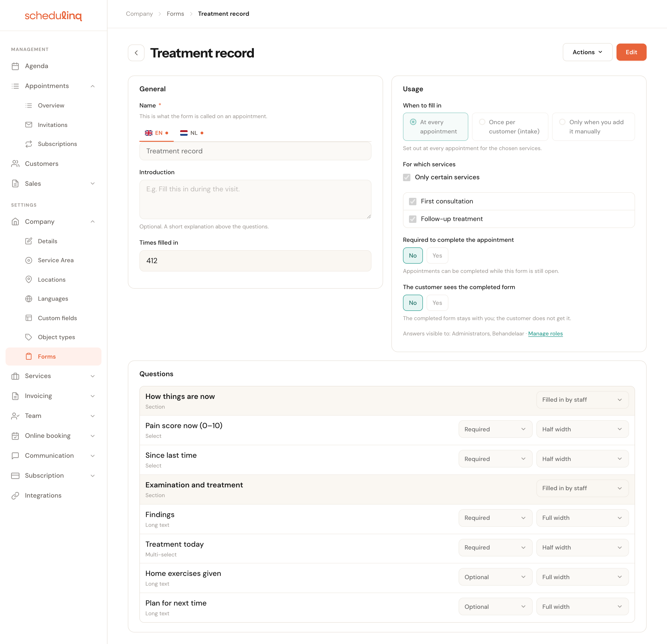Click the Overview list icon
This screenshot has height=644, width=667.
click(x=29, y=105)
